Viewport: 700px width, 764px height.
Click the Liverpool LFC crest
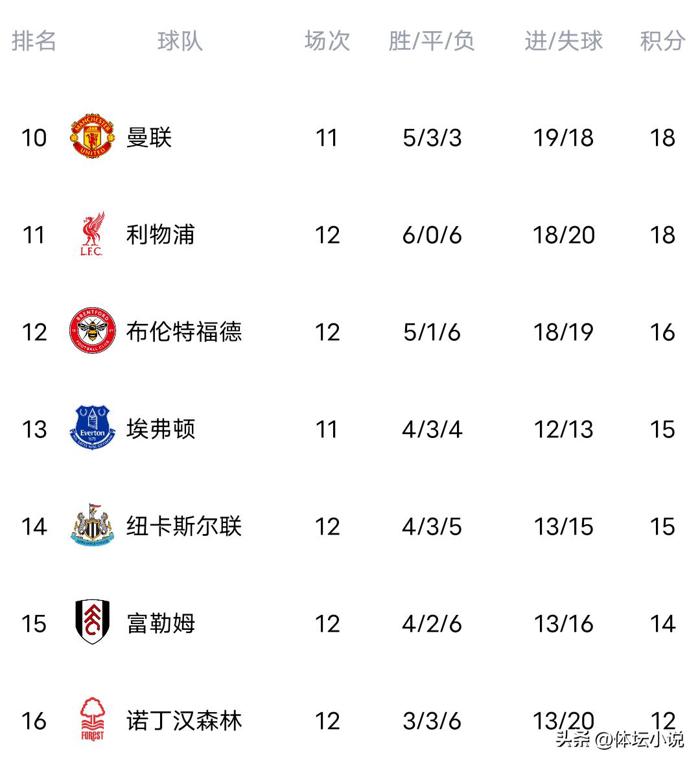(92, 234)
